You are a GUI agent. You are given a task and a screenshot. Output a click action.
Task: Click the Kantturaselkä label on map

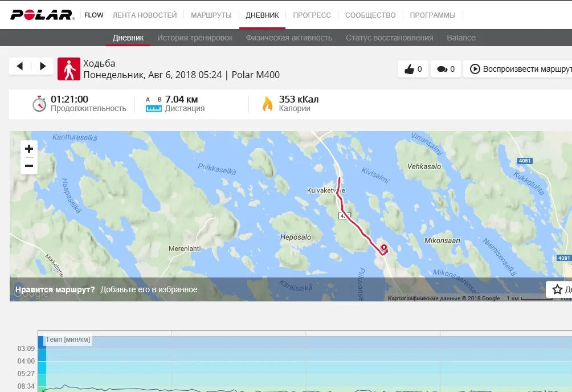pyautogui.click(x=75, y=137)
